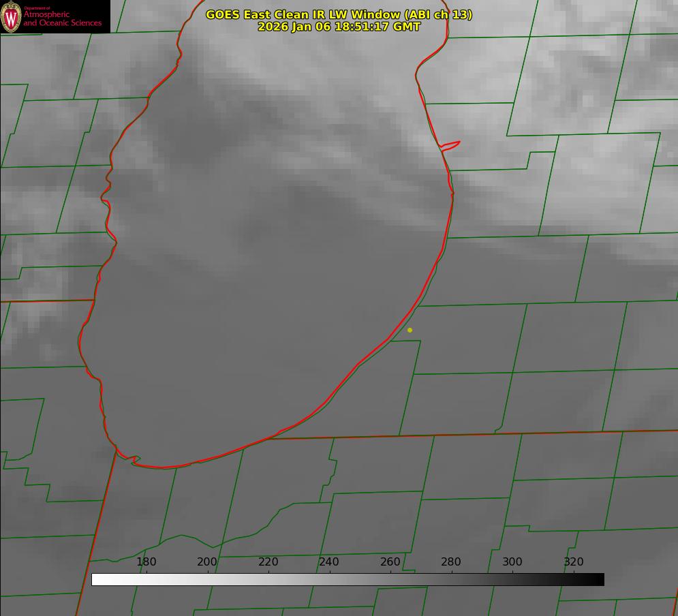Select the 220 tick label on the colorbar
The width and height of the screenshot is (678, 616).
(x=268, y=561)
